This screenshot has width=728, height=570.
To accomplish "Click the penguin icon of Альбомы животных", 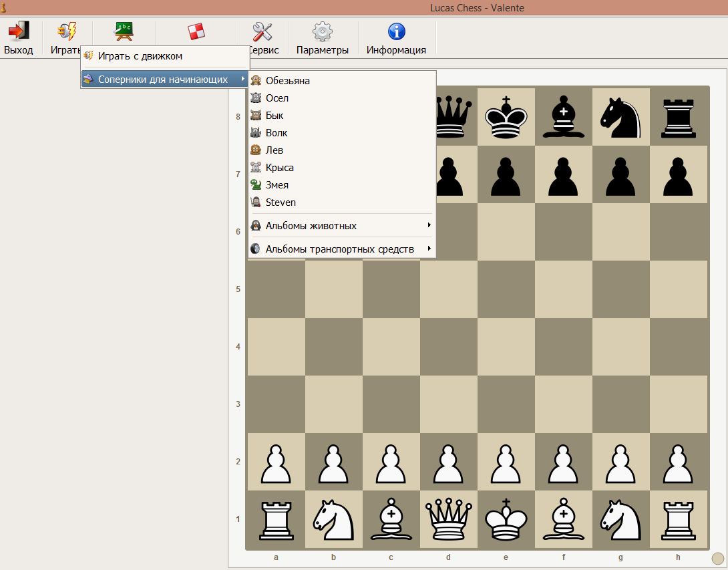I will click(256, 225).
